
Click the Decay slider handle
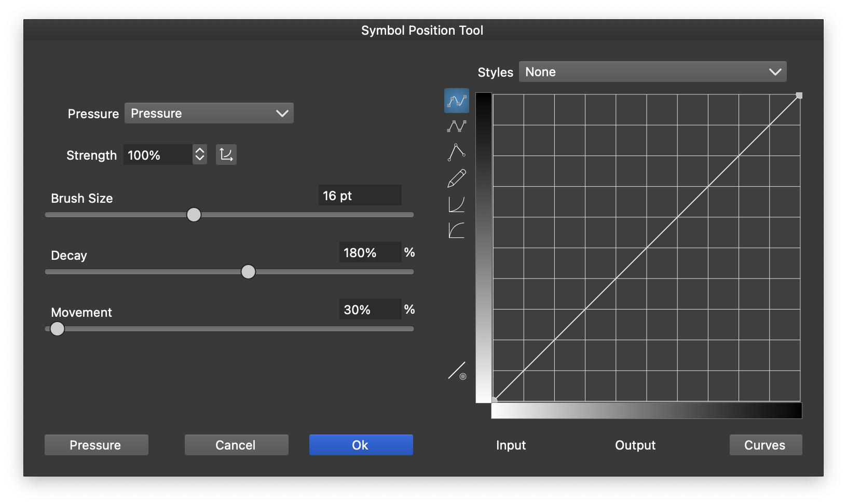coord(248,272)
